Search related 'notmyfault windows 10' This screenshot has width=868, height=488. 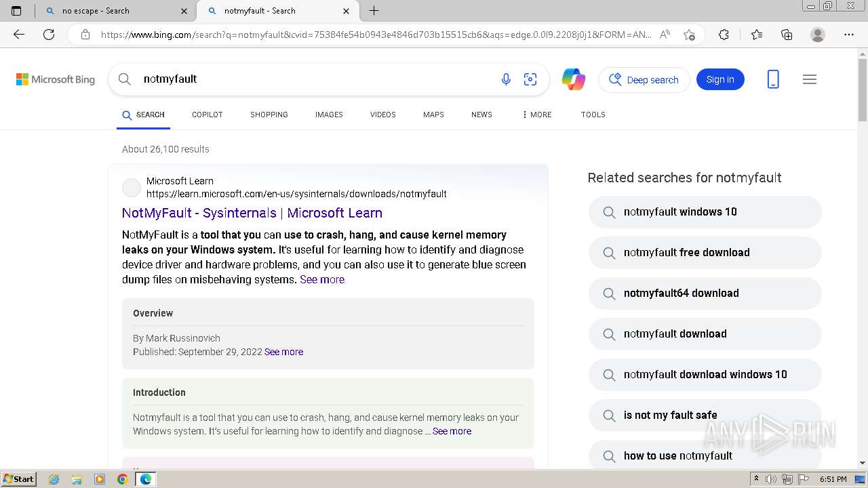pyautogui.click(x=705, y=212)
